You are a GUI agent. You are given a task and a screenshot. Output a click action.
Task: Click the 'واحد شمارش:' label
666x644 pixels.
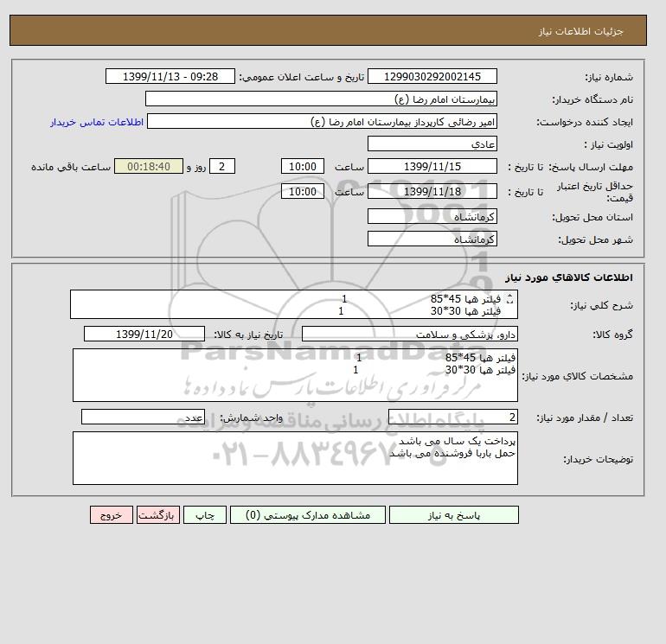click(251, 418)
